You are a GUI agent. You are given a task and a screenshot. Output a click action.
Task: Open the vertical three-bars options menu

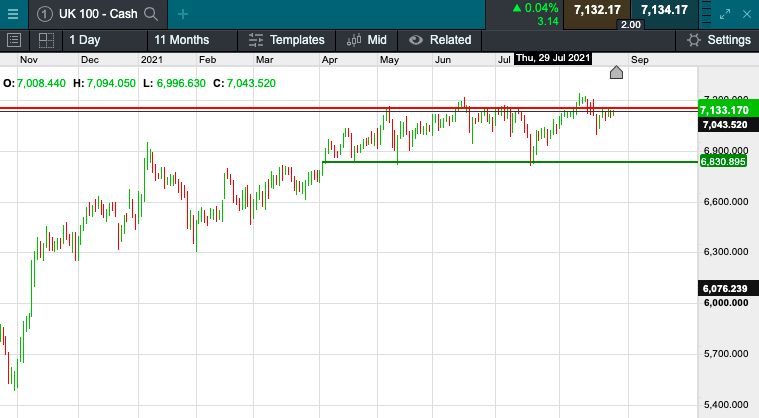[x=706, y=14]
